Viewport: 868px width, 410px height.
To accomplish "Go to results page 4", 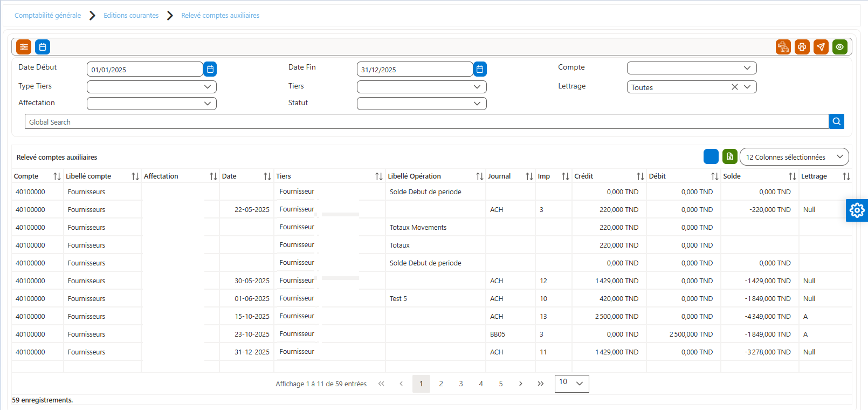I will point(481,384).
